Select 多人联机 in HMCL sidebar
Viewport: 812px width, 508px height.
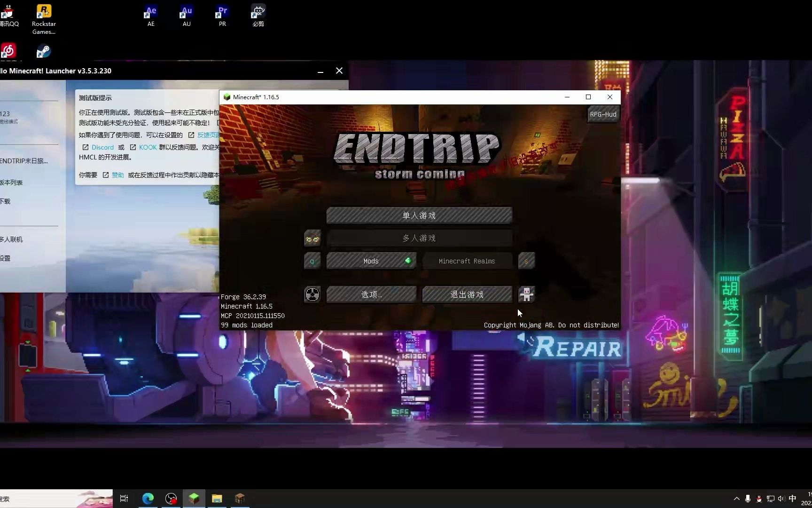coord(11,239)
